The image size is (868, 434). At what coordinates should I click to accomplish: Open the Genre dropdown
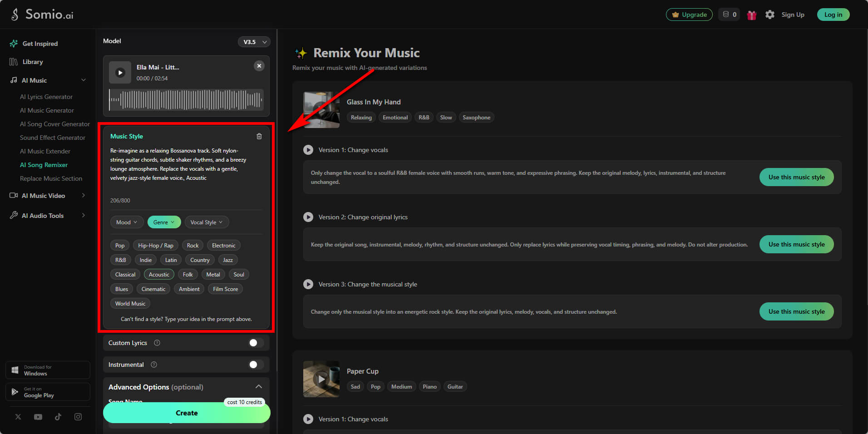[x=164, y=222]
